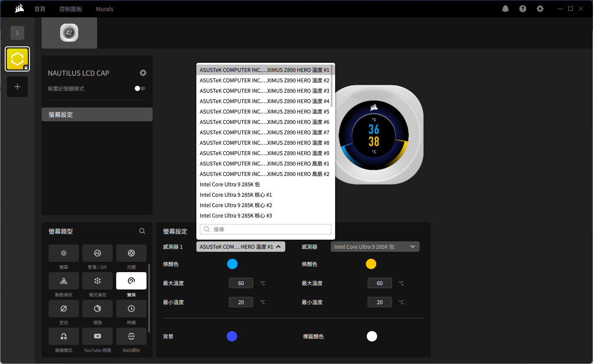Select the 螢幕設定 menu item
This screenshot has height=364, width=593.
(97, 114)
